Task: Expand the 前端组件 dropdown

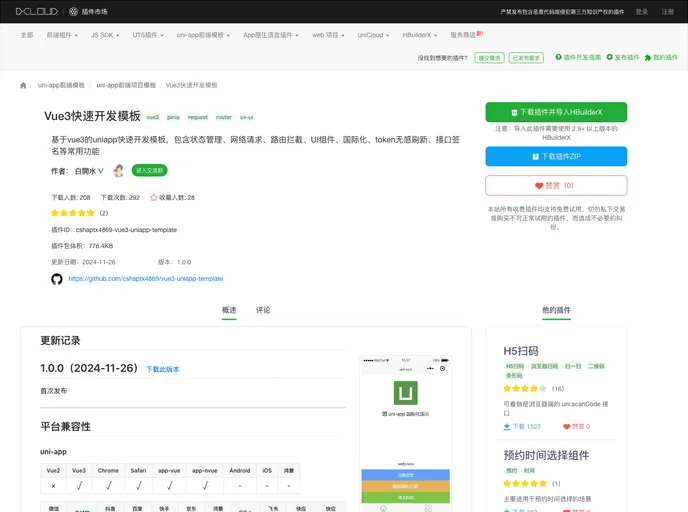Action: pyautogui.click(x=62, y=35)
